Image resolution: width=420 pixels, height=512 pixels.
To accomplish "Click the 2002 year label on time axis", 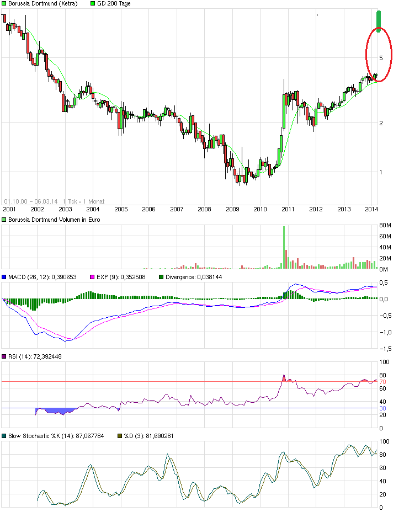I will click(37, 209).
